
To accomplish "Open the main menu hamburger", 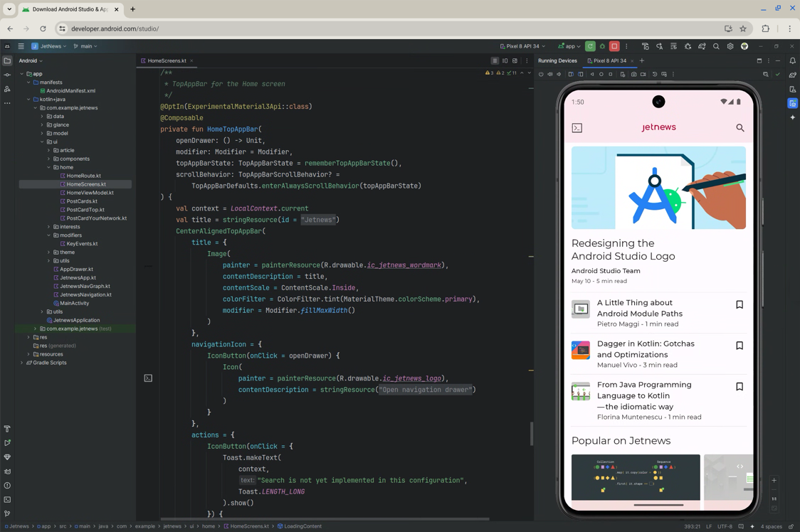I will (21, 46).
